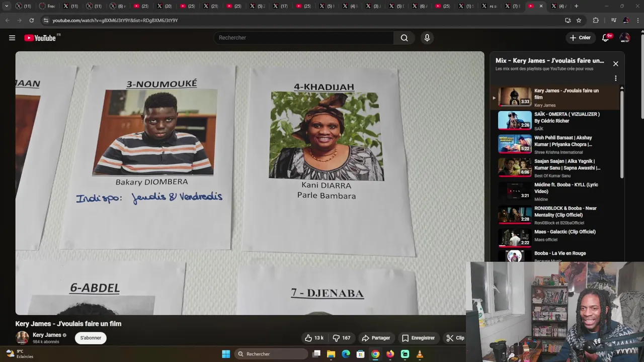This screenshot has width=644, height=362.
Task: Start voice search with microphone icon
Action: 427,38
